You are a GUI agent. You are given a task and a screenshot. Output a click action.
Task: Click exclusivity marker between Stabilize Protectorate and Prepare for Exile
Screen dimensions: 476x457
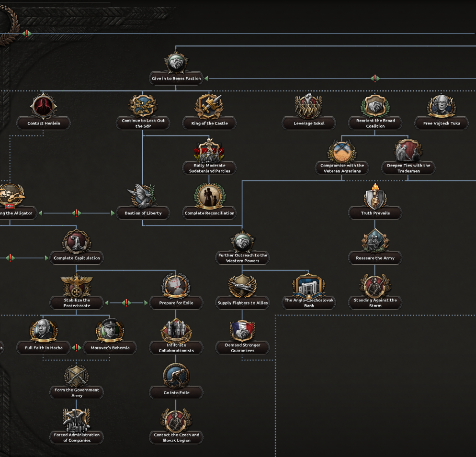pyautogui.click(x=126, y=303)
